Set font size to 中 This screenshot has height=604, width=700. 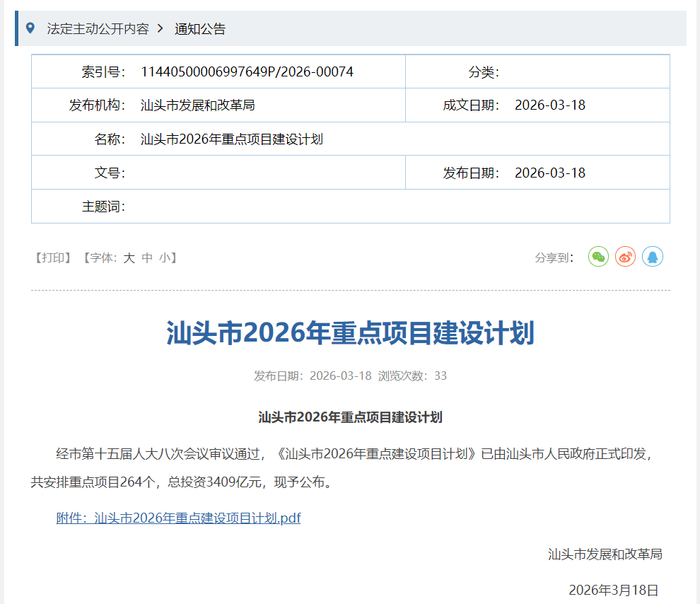[x=147, y=258]
